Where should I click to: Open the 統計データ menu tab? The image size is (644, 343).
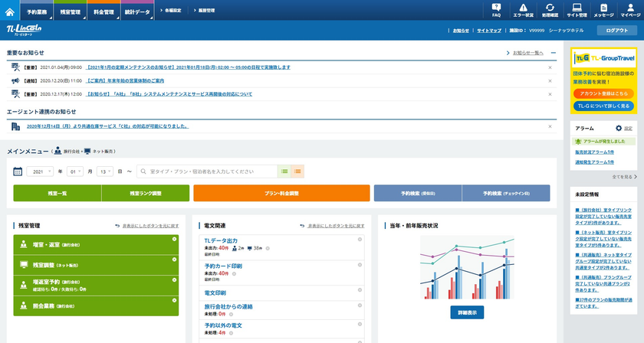pyautogui.click(x=138, y=12)
